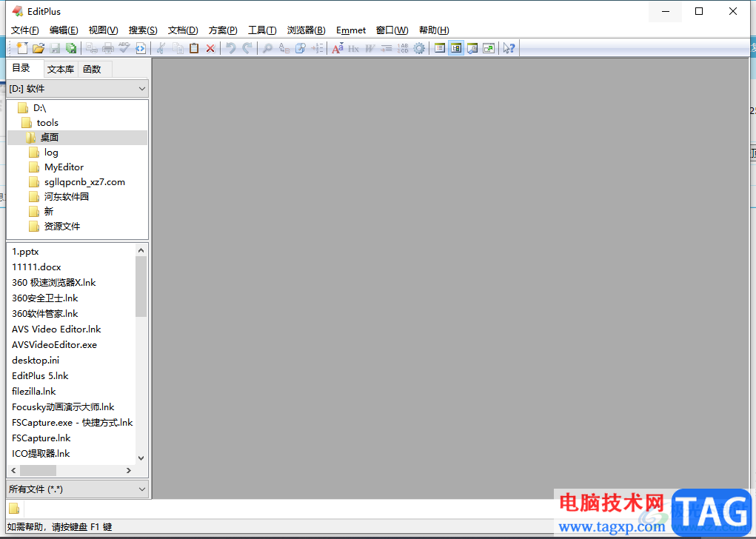
Task: Click the Find magnifier icon
Action: click(x=267, y=47)
